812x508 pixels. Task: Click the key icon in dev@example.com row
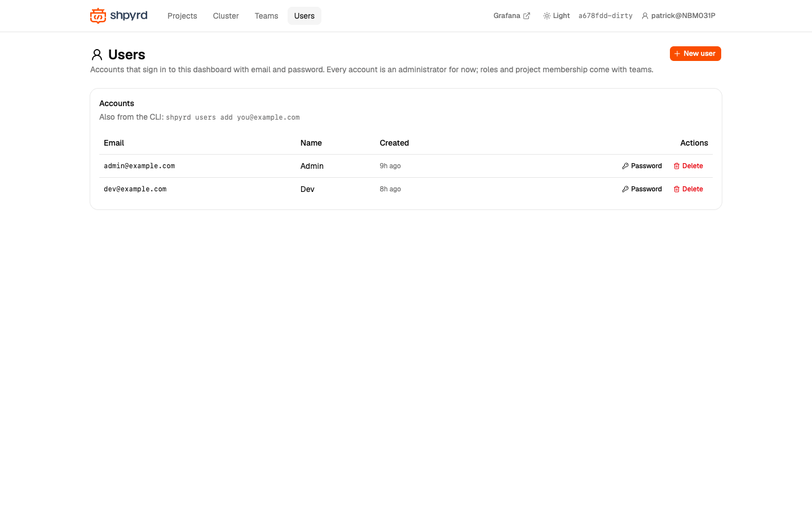coord(625,189)
